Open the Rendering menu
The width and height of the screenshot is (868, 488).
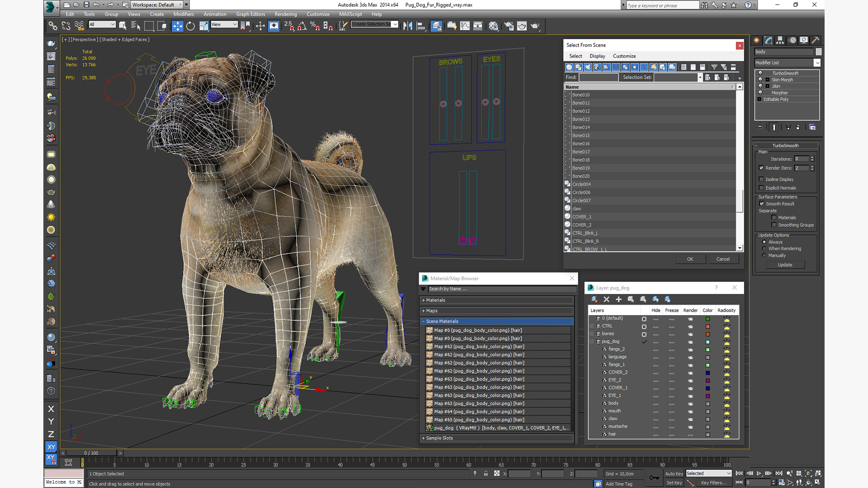pyautogui.click(x=286, y=14)
